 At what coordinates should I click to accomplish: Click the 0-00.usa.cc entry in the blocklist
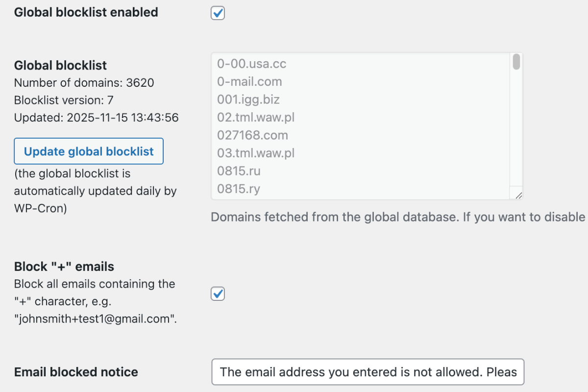pos(251,64)
